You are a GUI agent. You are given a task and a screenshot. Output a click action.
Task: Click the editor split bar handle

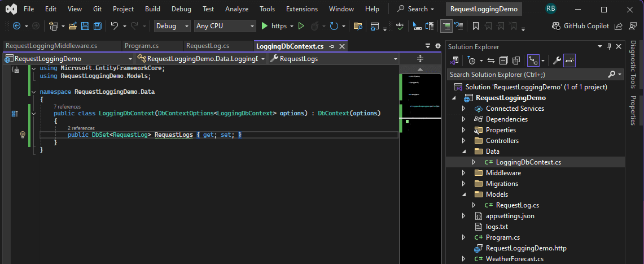coord(420,59)
